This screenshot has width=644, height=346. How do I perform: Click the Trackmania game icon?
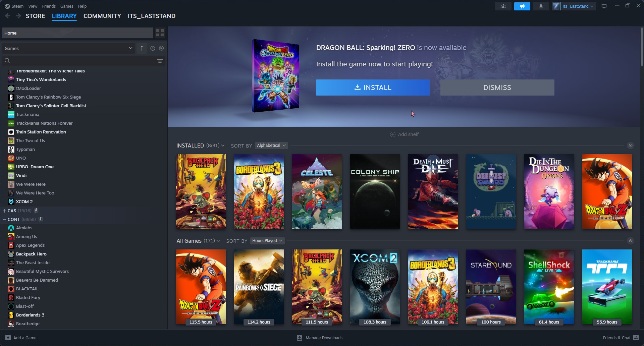pos(11,114)
